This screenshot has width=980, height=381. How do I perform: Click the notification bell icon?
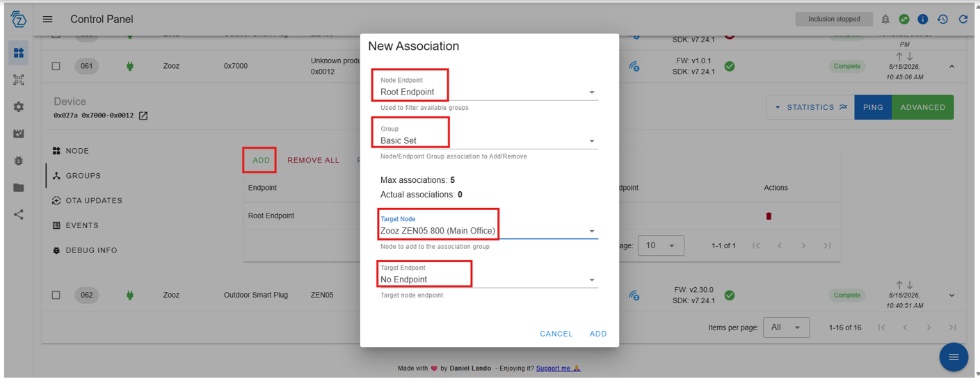click(885, 19)
